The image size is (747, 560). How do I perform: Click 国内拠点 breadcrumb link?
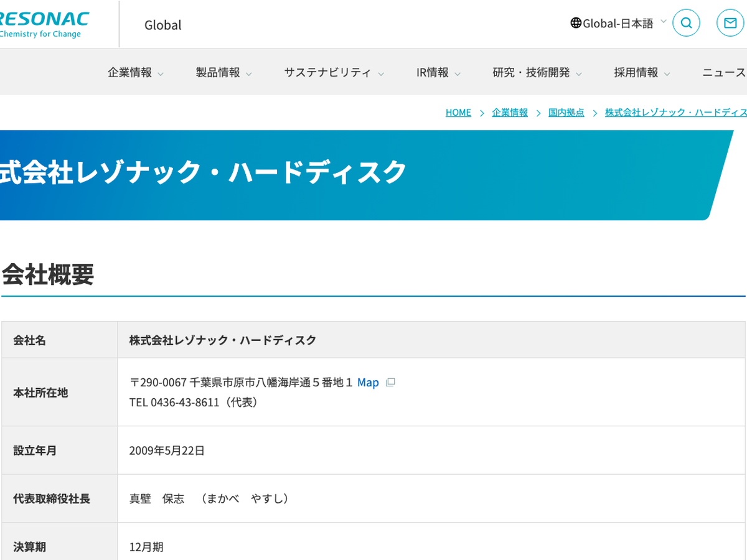coord(566,113)
